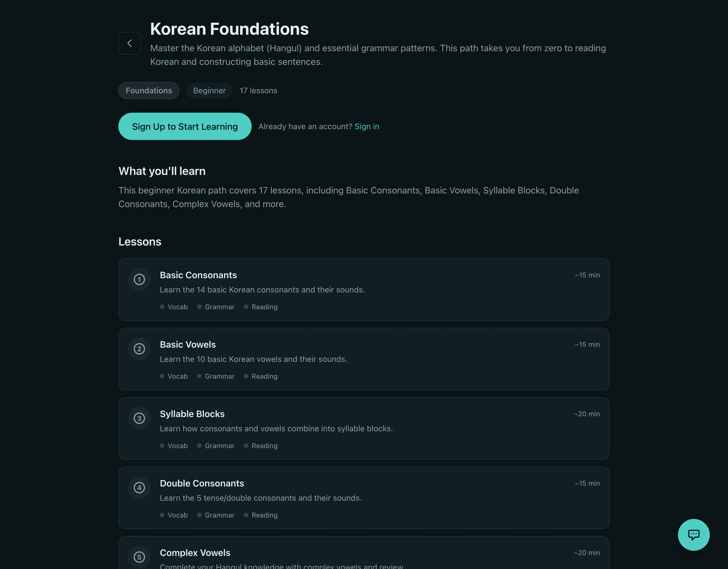Click Grammar dot in Syllable Blocks
The image size is (728, 569).
pyautogui.click(x=199, y=445)
